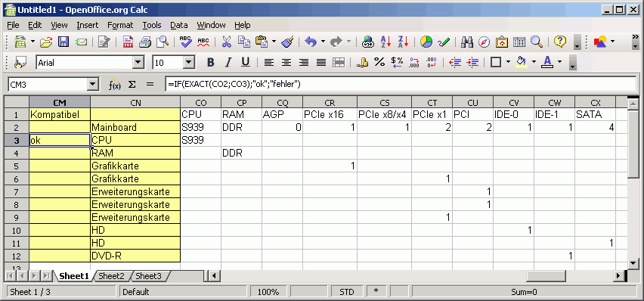The height and width of the screenshot is (301, 644).
Task: Click the Function Wizard button
Action: click(114, 85)
